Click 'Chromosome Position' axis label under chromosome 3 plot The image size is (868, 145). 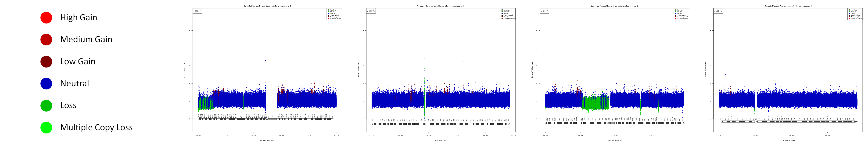click(x=614, y=140)
